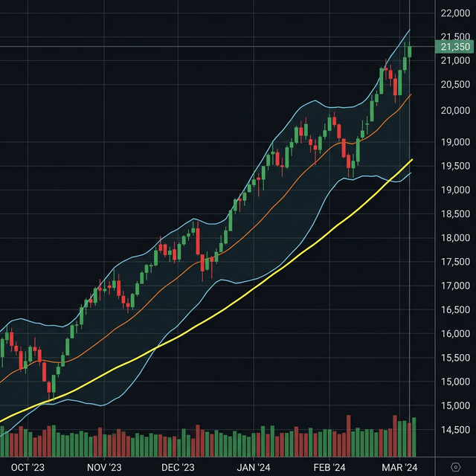Click the 17,000 price scale label
Screen dimensions: 476x476
tap(454, 286)
